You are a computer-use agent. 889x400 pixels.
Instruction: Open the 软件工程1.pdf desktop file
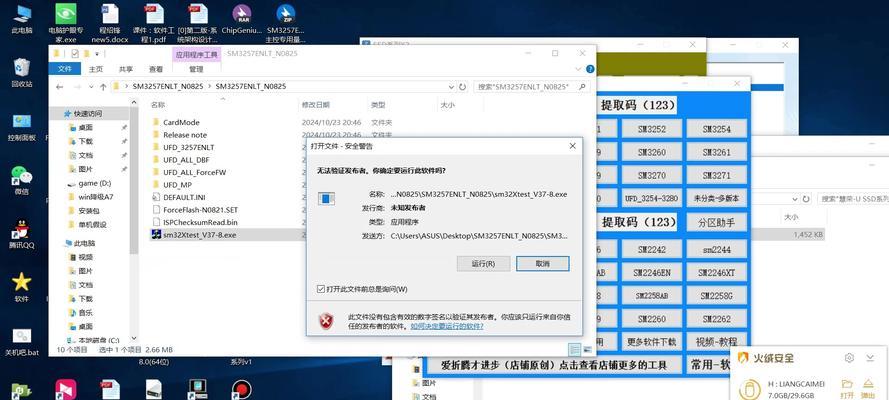tap(153, 23)
